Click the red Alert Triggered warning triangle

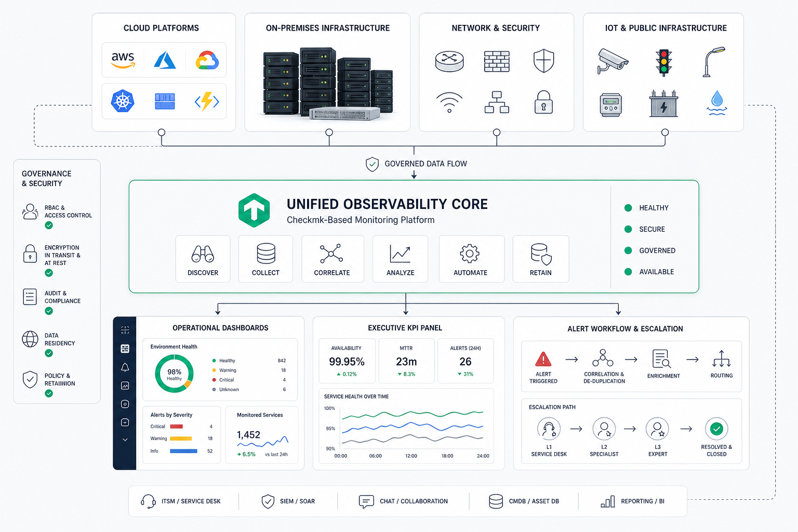point(543,359)
